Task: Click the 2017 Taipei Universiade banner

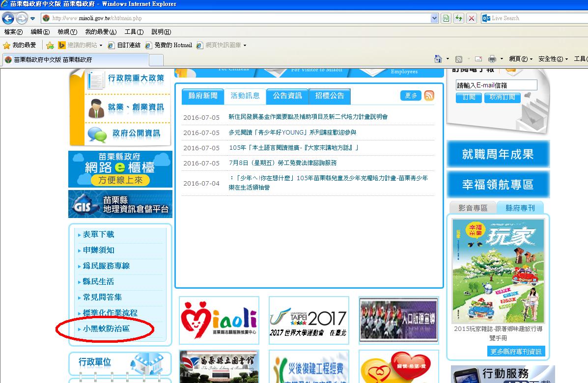Action: coord(308,320)
